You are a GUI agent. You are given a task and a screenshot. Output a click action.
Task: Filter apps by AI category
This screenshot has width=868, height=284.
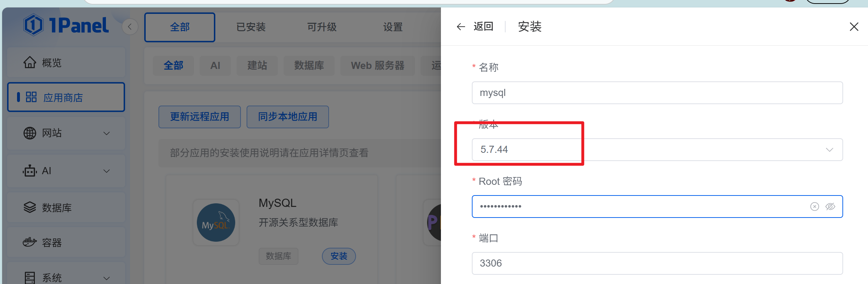pos(215,65)
